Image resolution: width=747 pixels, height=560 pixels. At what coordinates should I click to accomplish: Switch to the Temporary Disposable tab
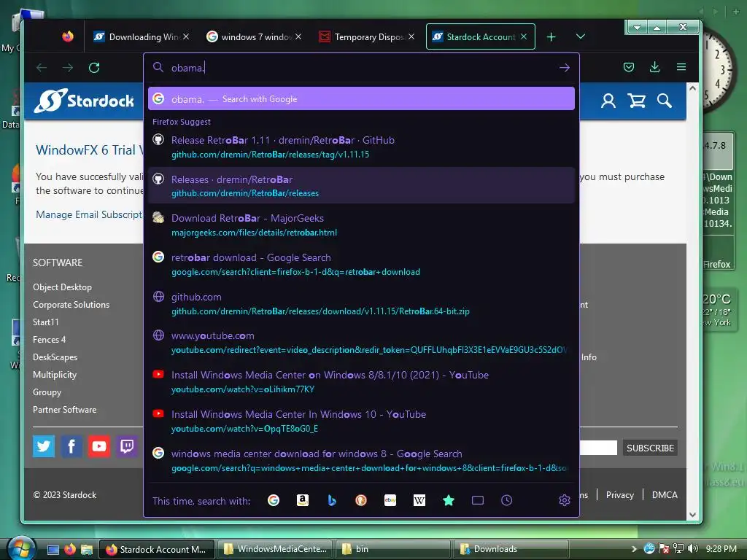pyautogui.click(x=367, y=36)
